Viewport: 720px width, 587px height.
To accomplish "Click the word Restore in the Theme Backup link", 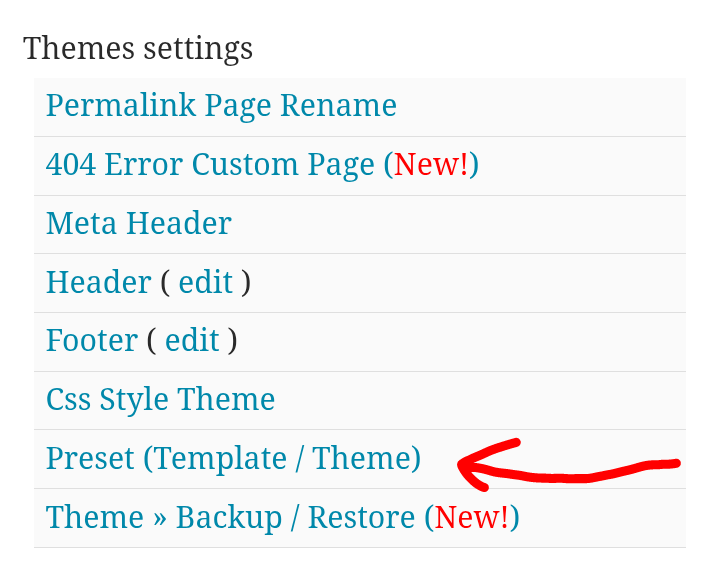I will click(x=361, y=517).
